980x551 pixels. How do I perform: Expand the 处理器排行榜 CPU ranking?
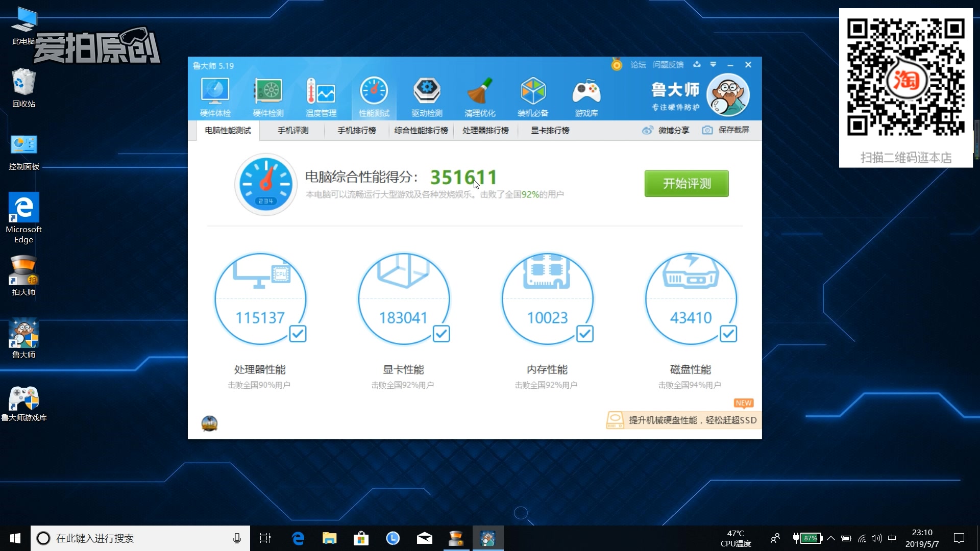tap(485, 131)
